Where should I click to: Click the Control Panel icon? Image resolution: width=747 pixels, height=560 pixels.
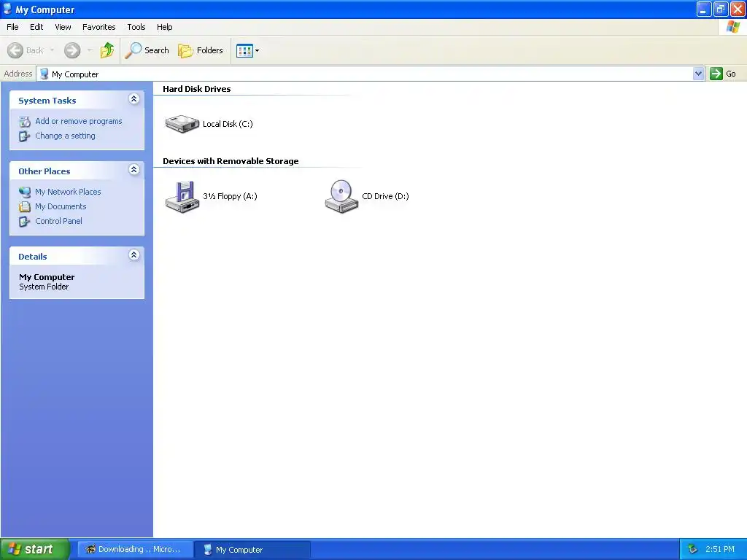[24, 222]
